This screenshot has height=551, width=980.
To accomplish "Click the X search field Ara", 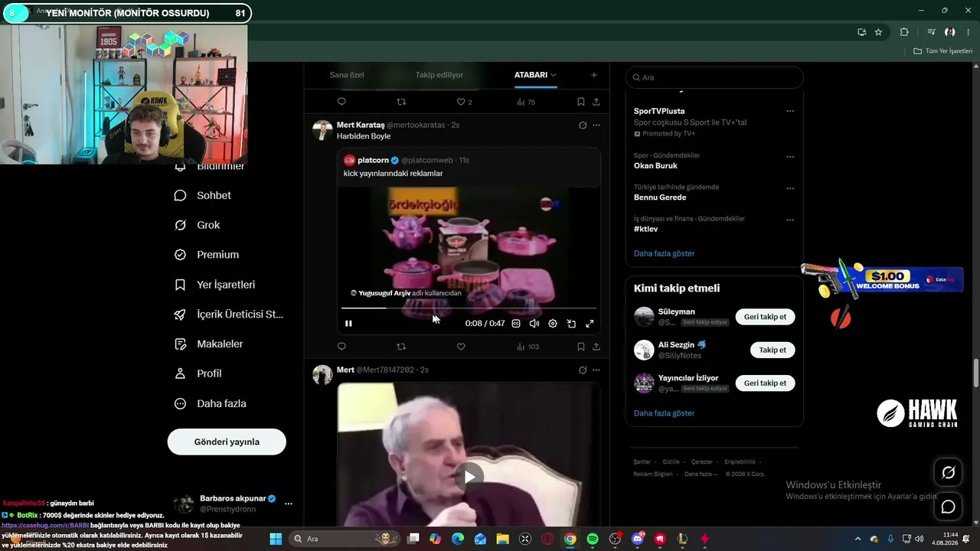I will 714,77.
